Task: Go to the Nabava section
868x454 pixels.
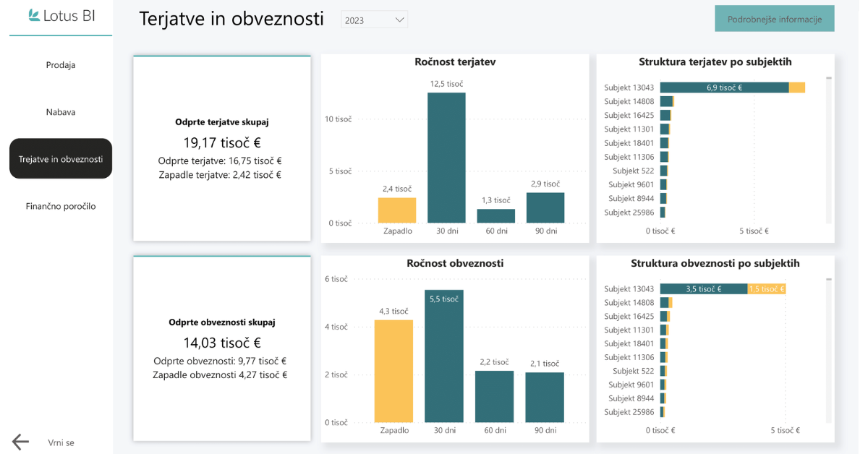Action: pos(61,112)
